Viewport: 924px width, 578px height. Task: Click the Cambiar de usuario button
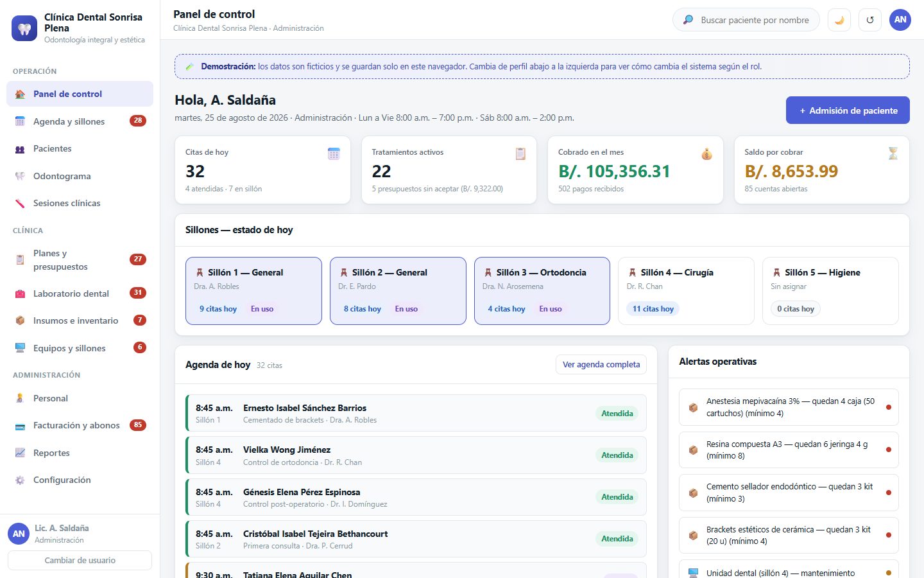point(80,560)
